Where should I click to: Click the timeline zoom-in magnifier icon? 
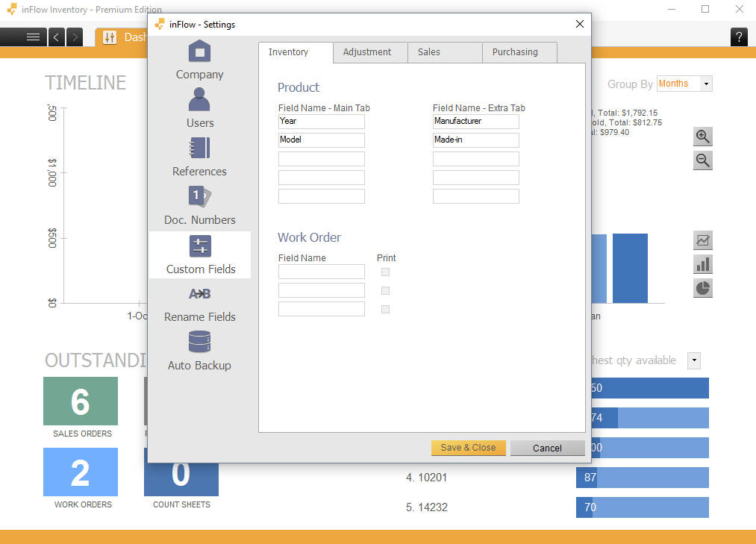702,137
